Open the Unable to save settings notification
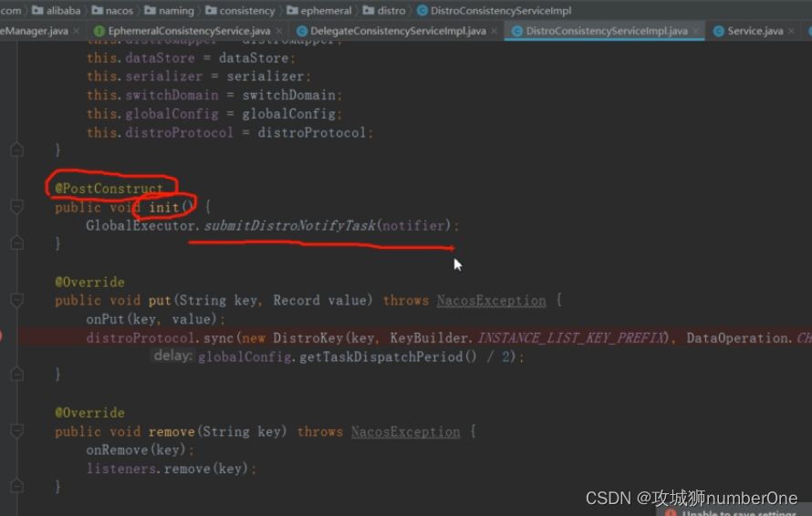 point(734,512)
